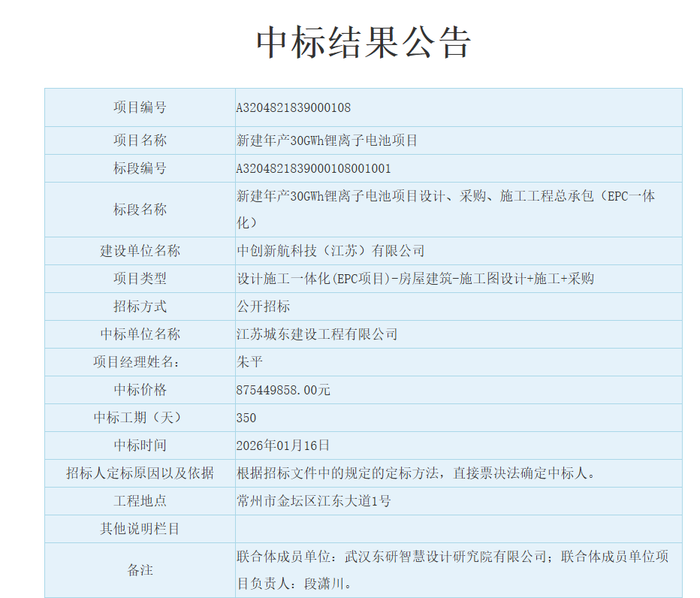The image size is (700, 598).
Task: Click the site address 常州市金坛区江东大道1号
Action: point(313,501)
